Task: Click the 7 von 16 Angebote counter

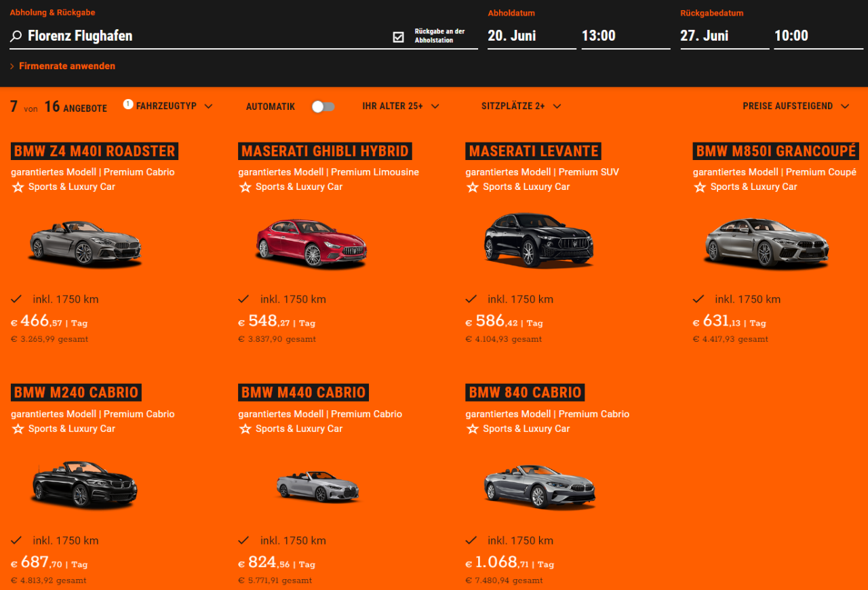Action: (x=58, y=107)
